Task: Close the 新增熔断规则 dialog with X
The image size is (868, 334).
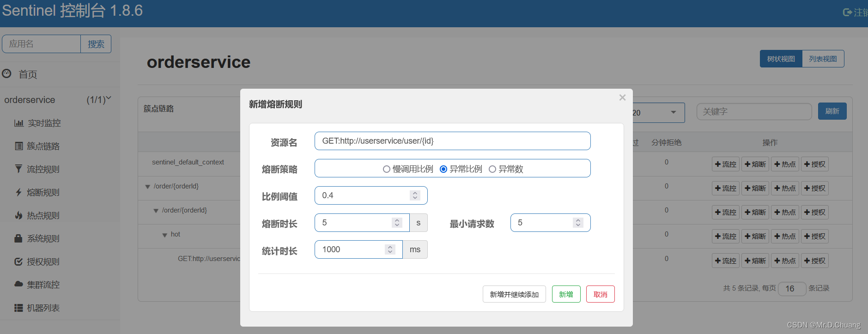Action: click(x=622, y=97)
